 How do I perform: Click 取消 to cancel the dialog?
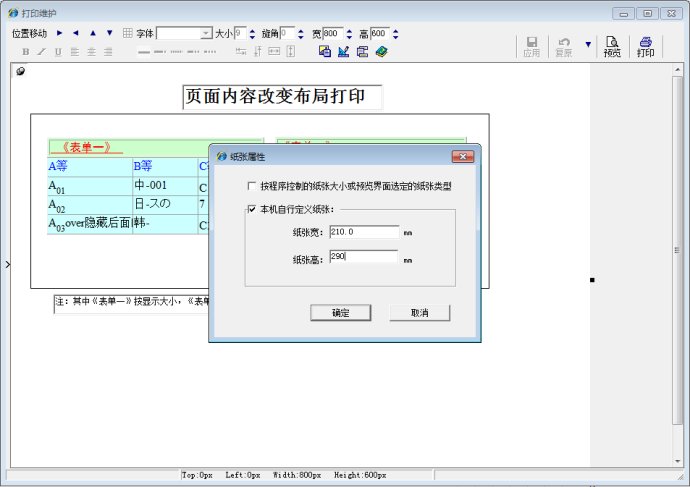tap(419, 313)
